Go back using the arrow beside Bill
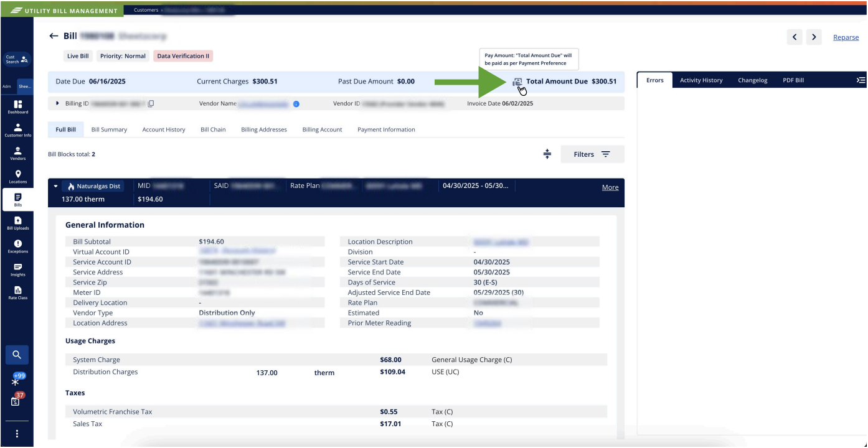Screen dimensions: 868x448 pyautogui.click(x=54, y=37)
